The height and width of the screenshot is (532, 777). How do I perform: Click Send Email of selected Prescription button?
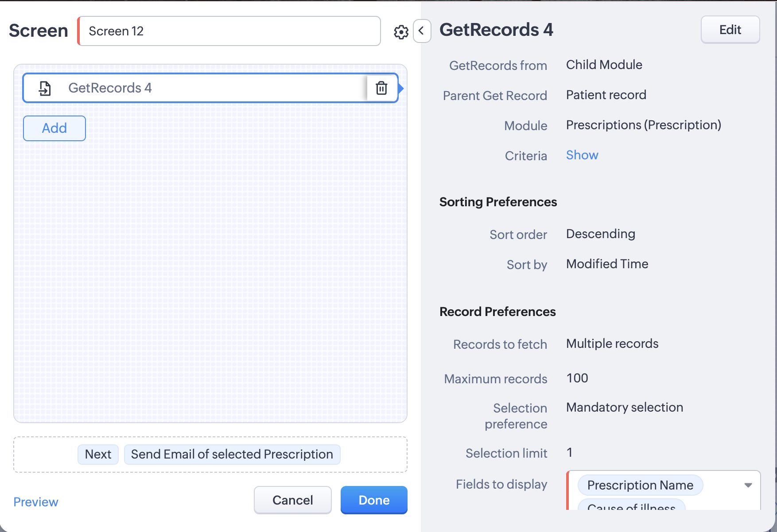[232, 455]
